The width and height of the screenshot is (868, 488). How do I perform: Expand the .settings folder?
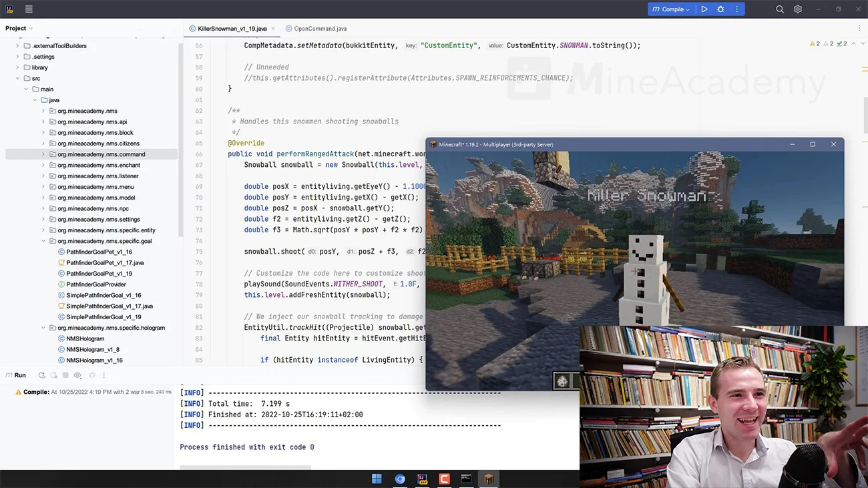click(17, 57)
